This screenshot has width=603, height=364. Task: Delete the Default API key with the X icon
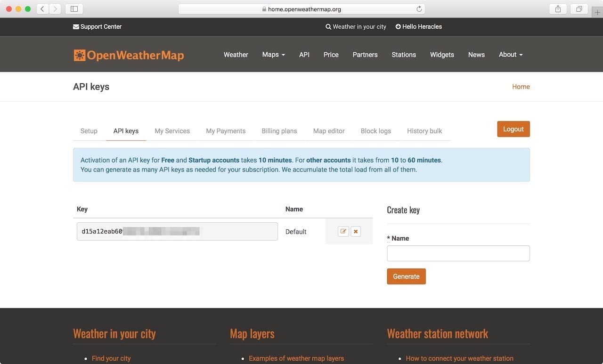click(x=356, y=231)
